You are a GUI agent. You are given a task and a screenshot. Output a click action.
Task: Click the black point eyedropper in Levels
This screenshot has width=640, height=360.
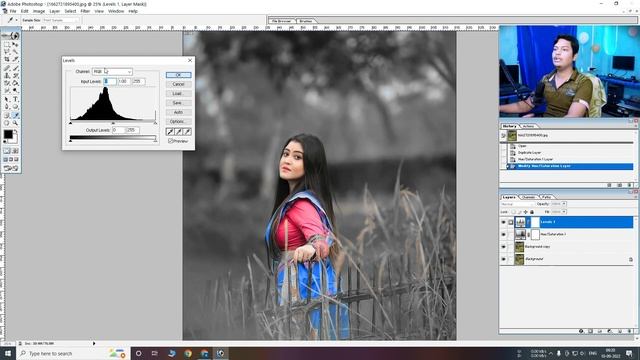[x=170, y=131]
